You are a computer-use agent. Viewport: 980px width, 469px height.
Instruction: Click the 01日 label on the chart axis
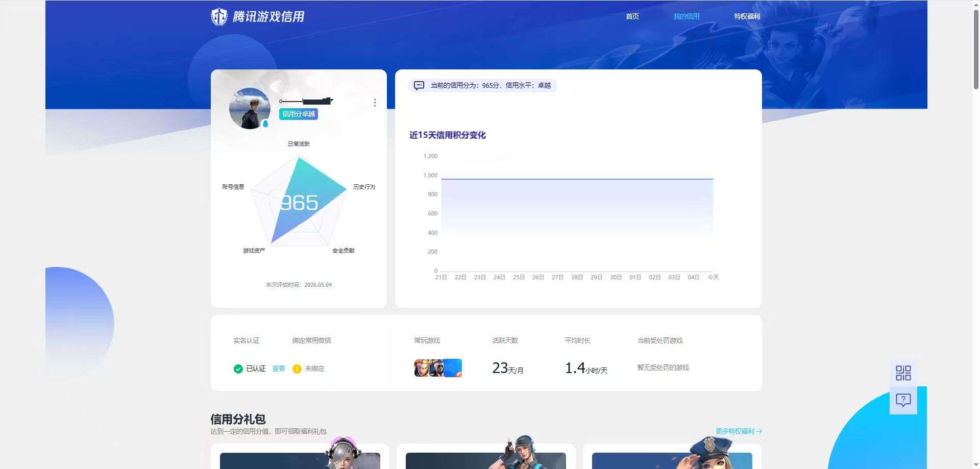coord(635,277)
